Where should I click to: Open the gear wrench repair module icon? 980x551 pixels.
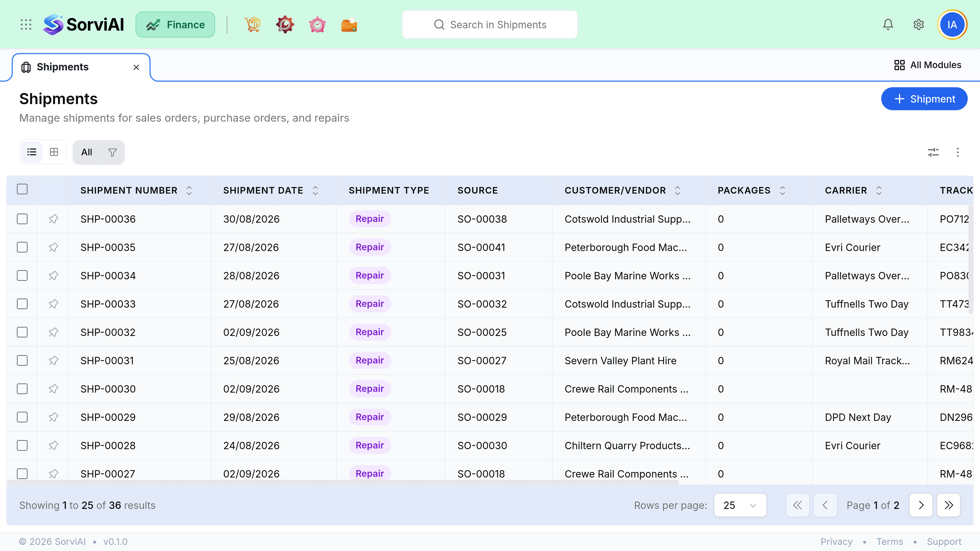point(285,25)
